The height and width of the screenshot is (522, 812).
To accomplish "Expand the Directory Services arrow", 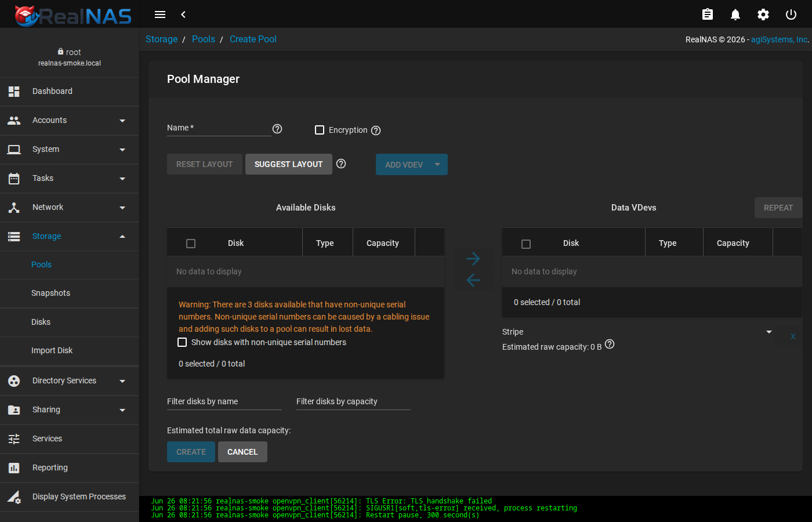I will coord(122,381).
